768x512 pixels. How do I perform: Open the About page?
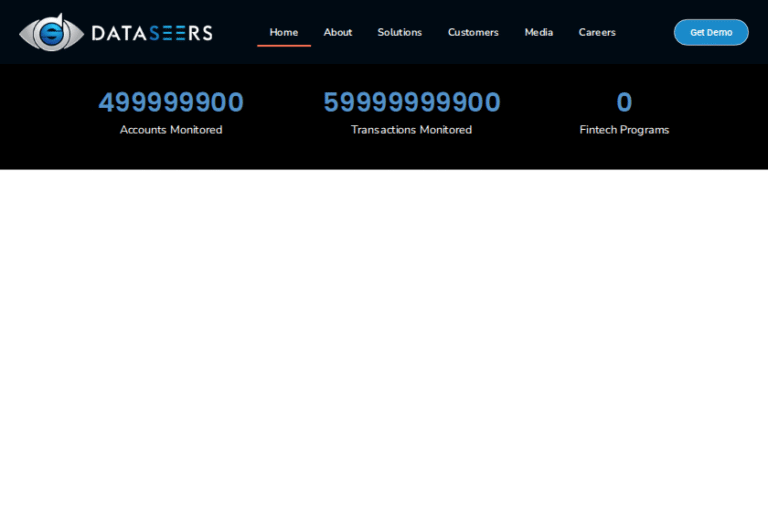pos(338,32)
